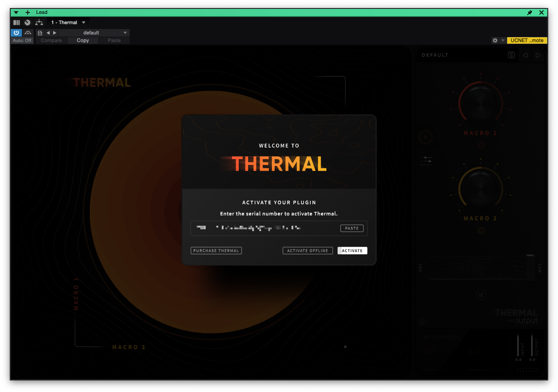
Task: Click Thermal's next preset triangle
Action: tap(538, 55)
